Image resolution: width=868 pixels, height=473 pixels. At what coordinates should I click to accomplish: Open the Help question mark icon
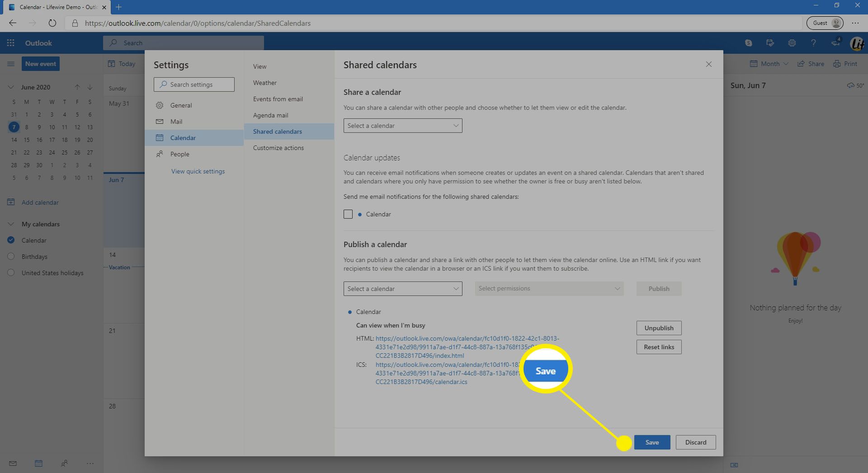pos(813,43)
